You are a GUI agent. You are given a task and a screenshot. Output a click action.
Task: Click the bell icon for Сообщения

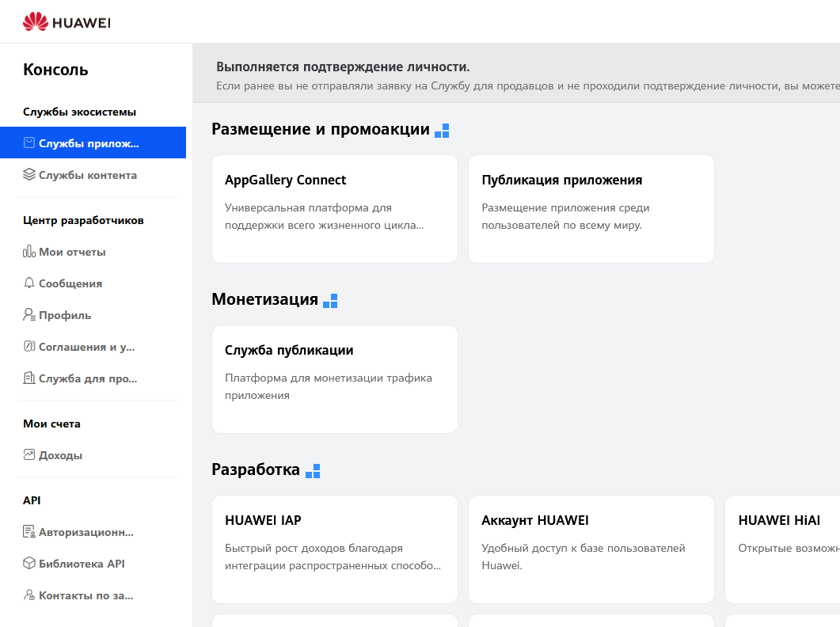click(x=29, y=283)
